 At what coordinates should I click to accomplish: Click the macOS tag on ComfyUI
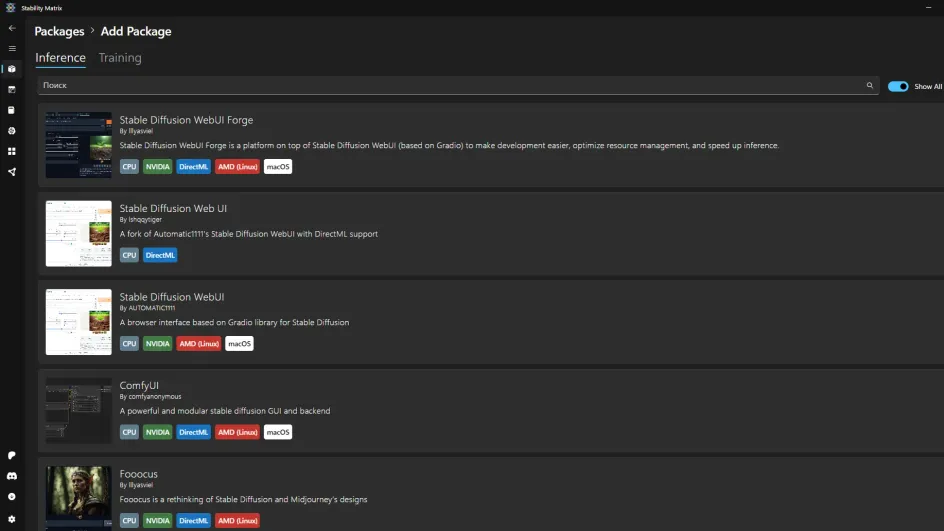[x=278, y=432]
